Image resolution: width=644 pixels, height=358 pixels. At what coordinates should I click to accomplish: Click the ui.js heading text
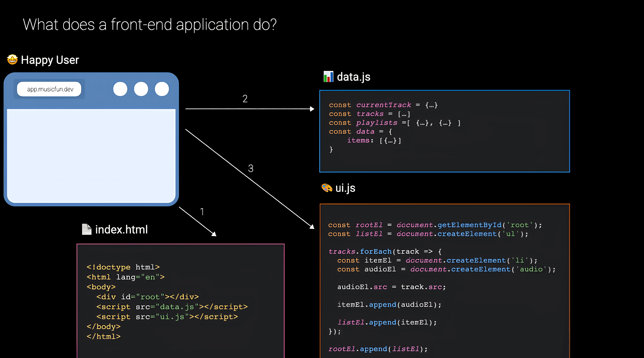click(345, 188)
